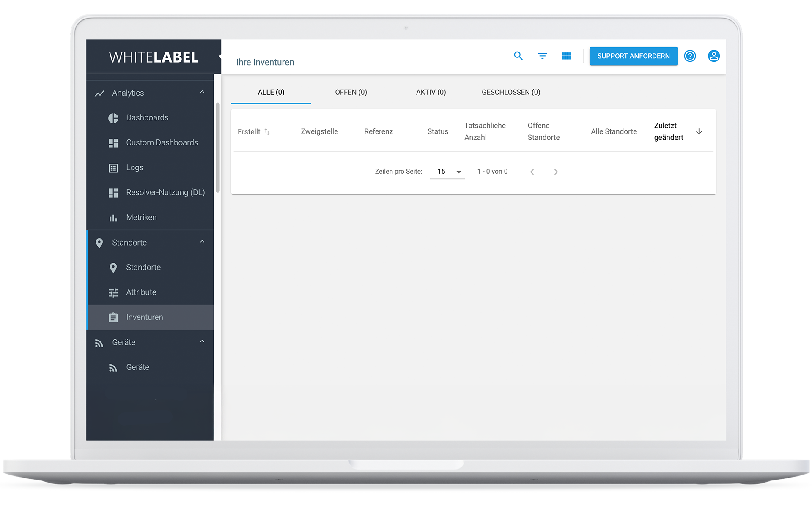
Task: Click the Attribute sliders icon
Action: pyautogui.click(x=113, y=292)
